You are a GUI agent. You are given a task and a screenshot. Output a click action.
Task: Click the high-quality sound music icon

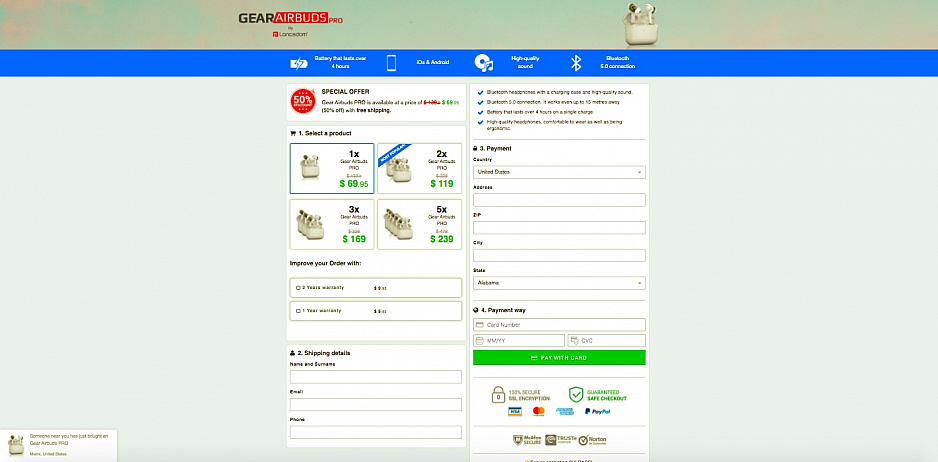pyautogui.click(x=484, y=63)
